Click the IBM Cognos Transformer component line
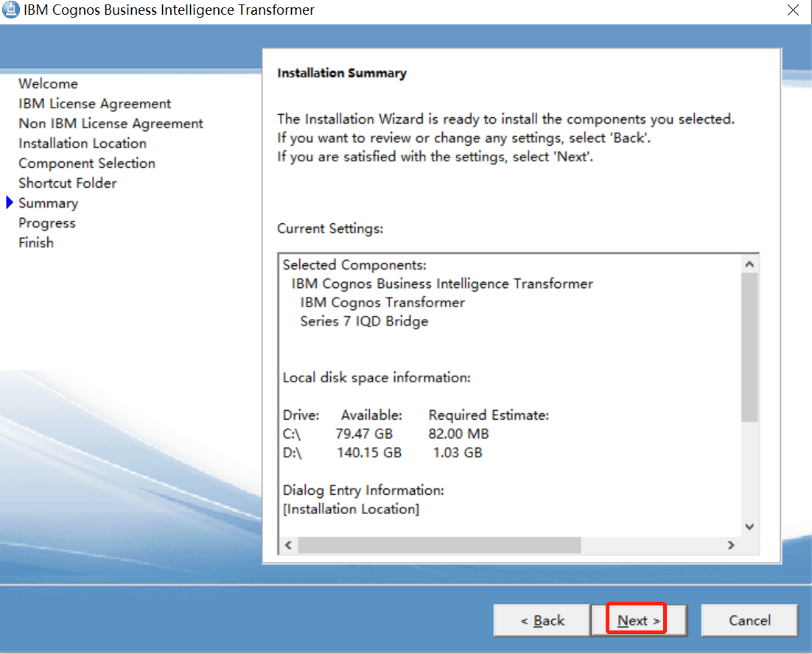Image resolution: width=812 pixels, height=654 pixels. pos(382,302)
